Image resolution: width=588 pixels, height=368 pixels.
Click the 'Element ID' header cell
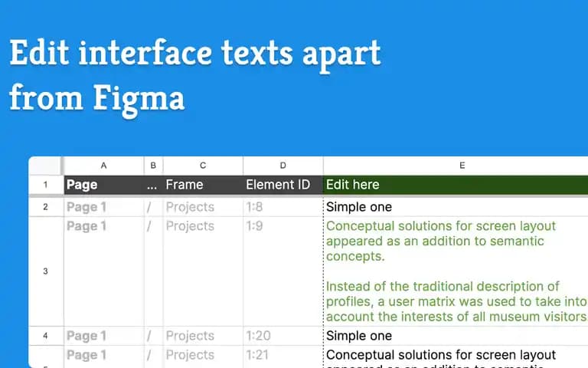(x=283, y=185)
